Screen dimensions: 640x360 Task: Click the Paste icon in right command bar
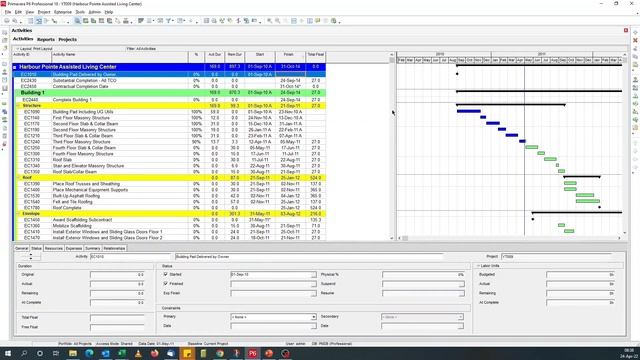point(635,64)
